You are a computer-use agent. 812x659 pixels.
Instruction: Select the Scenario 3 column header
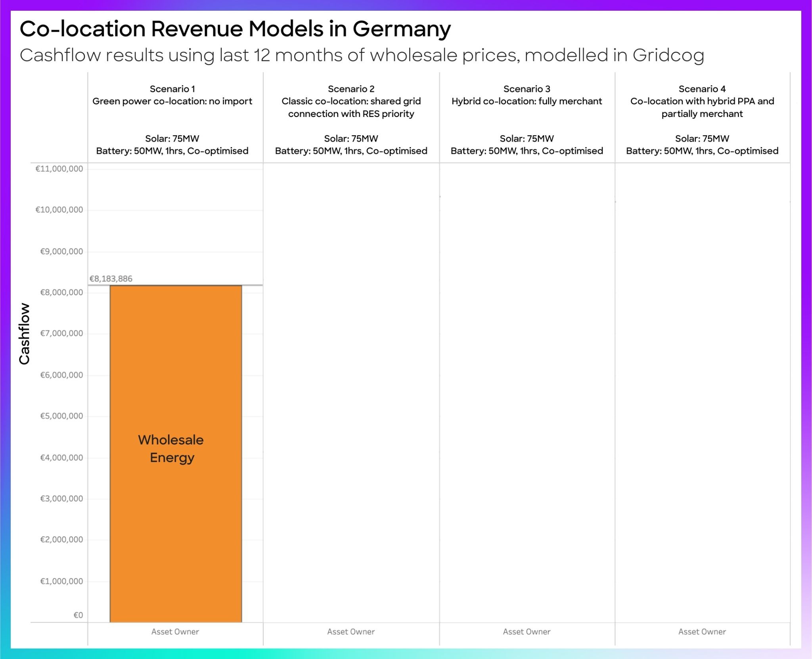pyautogui.click(x=527, y=89)
